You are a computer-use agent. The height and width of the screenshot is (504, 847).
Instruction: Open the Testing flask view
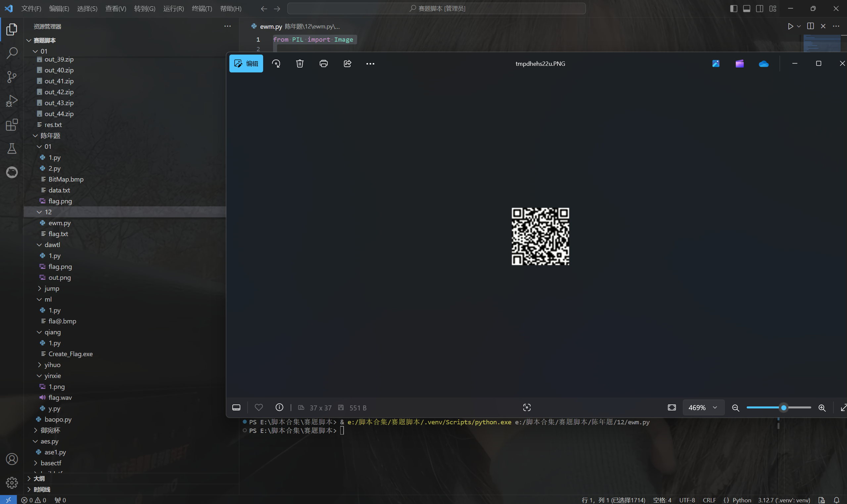12,148
